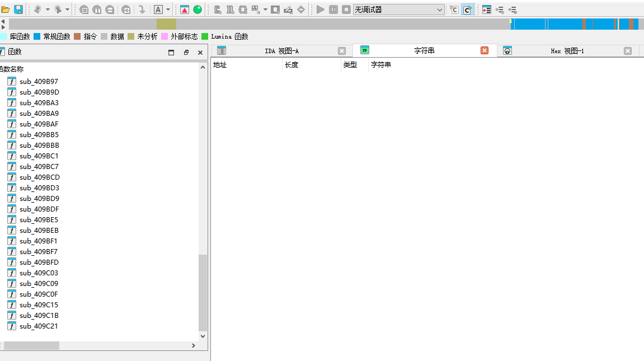Switch to the Hex 视图-1 tab
This screenshot has height=361, width=644.
[567, 51]
